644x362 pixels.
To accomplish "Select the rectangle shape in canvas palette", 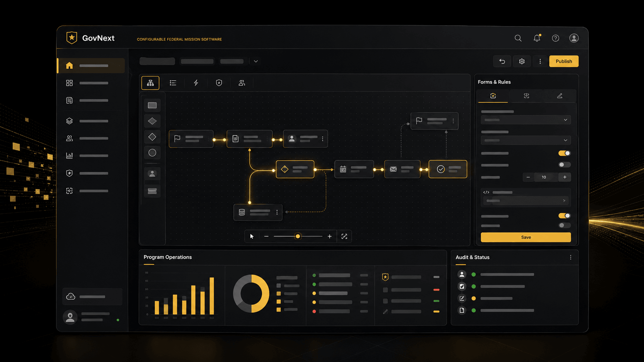I will (152, 105).
